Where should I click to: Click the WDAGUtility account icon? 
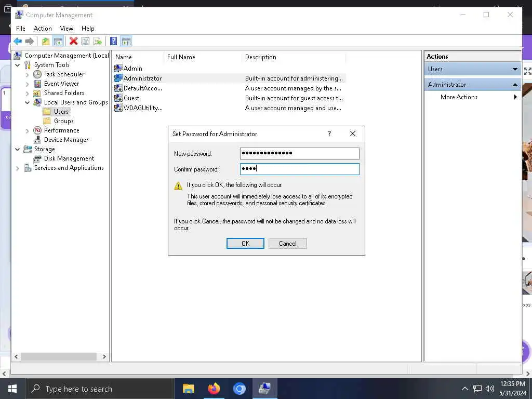tap(118, 108)
